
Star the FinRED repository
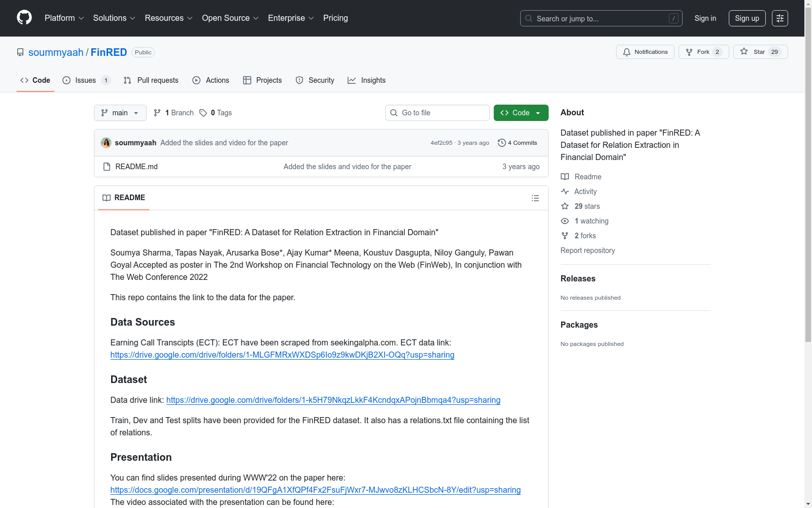tap(761, 52)
